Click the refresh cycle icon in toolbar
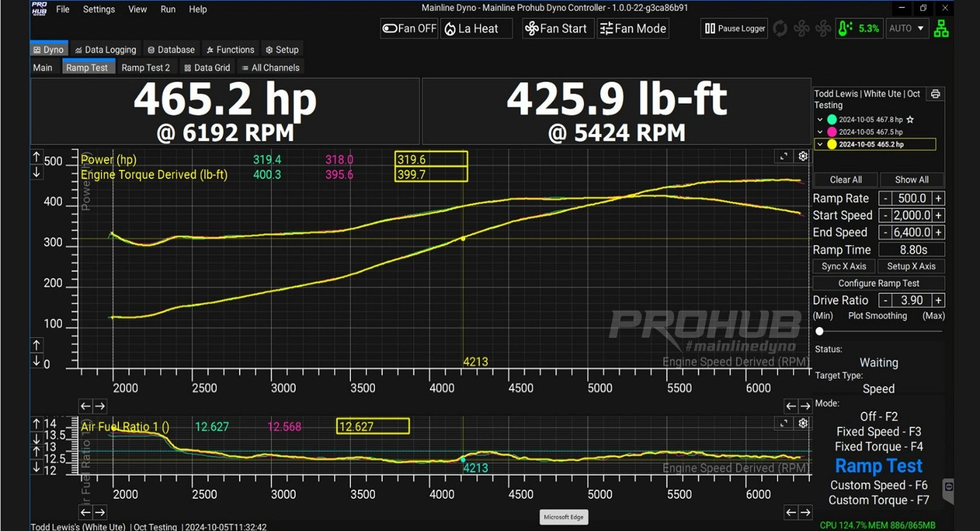 (780, 28)
